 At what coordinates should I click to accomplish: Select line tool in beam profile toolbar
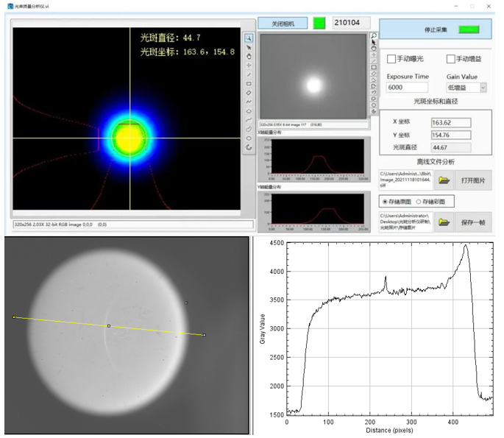[249, 74]
